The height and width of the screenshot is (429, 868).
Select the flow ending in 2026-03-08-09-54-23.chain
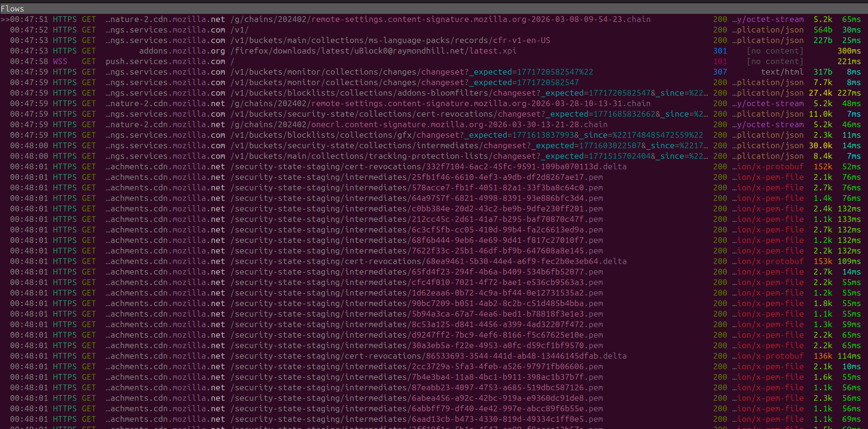[x=434, y=19]
